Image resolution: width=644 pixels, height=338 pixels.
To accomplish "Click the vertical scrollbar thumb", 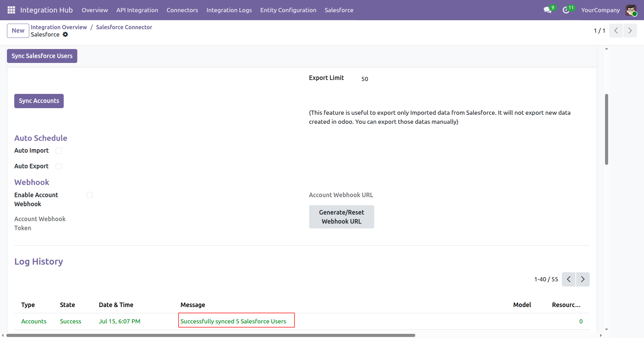I will point(606,129).
